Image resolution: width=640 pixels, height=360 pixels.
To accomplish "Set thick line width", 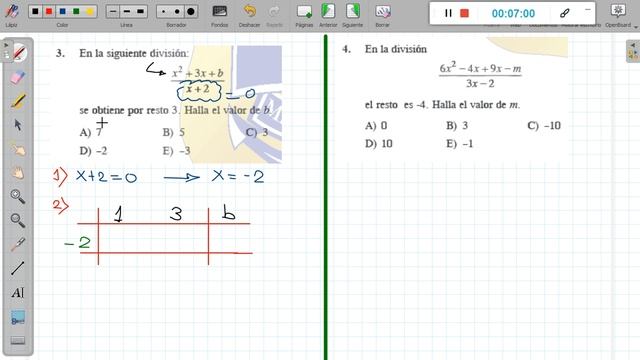I will pos(140,11).
